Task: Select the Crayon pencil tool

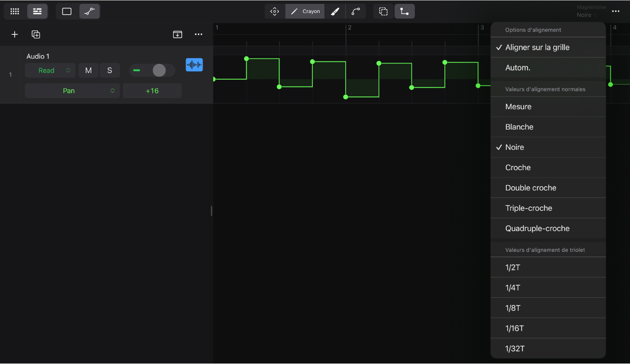Action: (x=305, y=11)
